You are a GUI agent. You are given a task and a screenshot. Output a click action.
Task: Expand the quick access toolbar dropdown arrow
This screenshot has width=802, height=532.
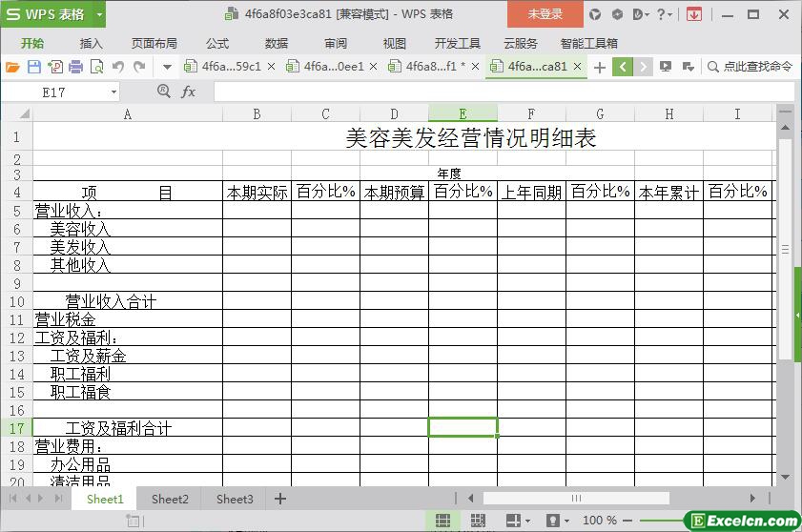167,67
